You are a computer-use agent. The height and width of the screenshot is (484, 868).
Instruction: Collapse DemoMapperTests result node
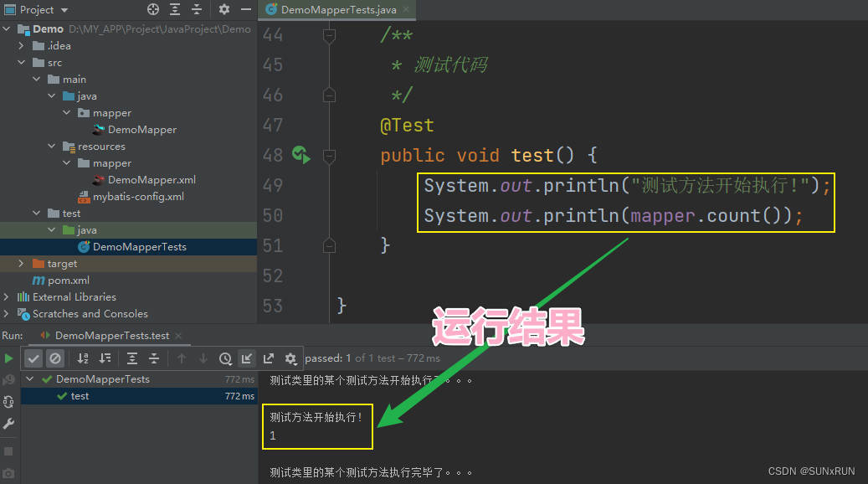tap(30, 378)
